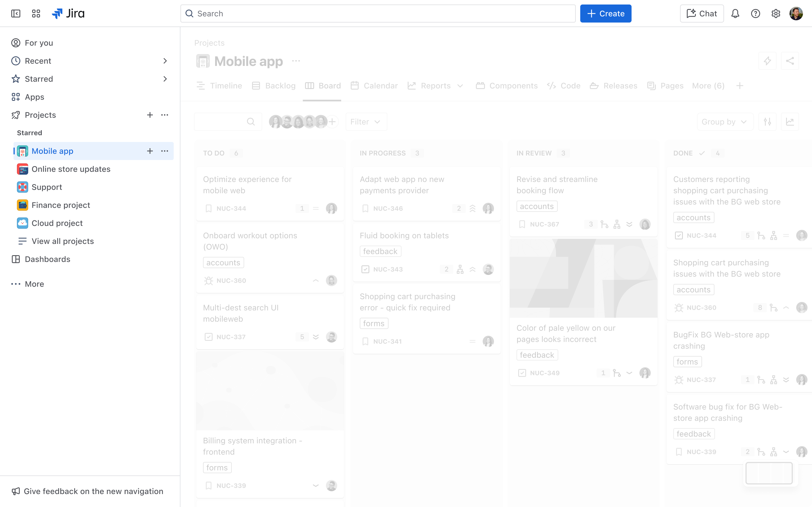Click the Create button
Screen dimensions: 812x507
point(605,14)
